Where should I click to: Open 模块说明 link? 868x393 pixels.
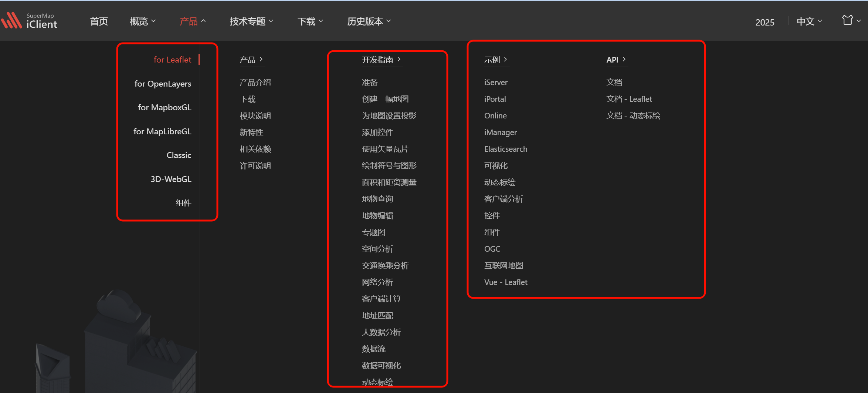click(255, 115)
